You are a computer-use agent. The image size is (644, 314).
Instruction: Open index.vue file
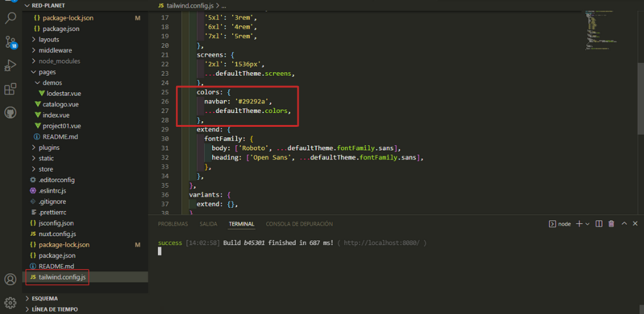(56, 115)
